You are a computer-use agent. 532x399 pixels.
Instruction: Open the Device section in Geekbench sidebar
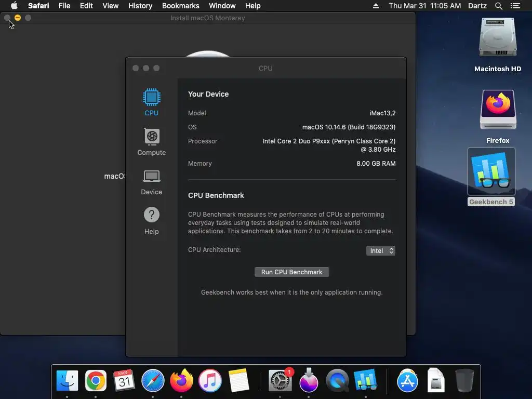[151, 182]
